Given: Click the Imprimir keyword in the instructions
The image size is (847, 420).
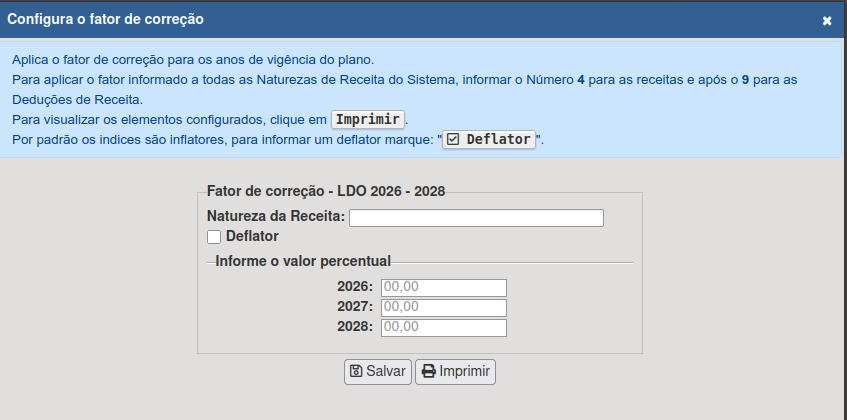Looking at the screenshot, I should pos(368,118).
